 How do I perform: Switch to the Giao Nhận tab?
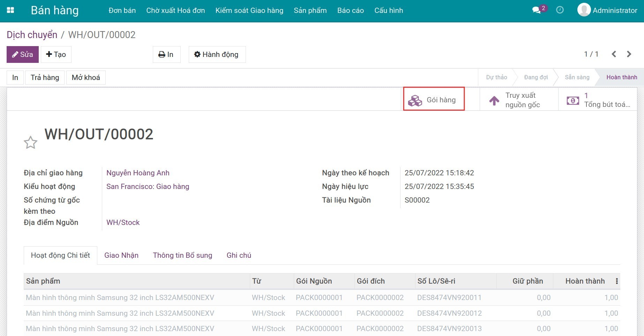(121, 255)
